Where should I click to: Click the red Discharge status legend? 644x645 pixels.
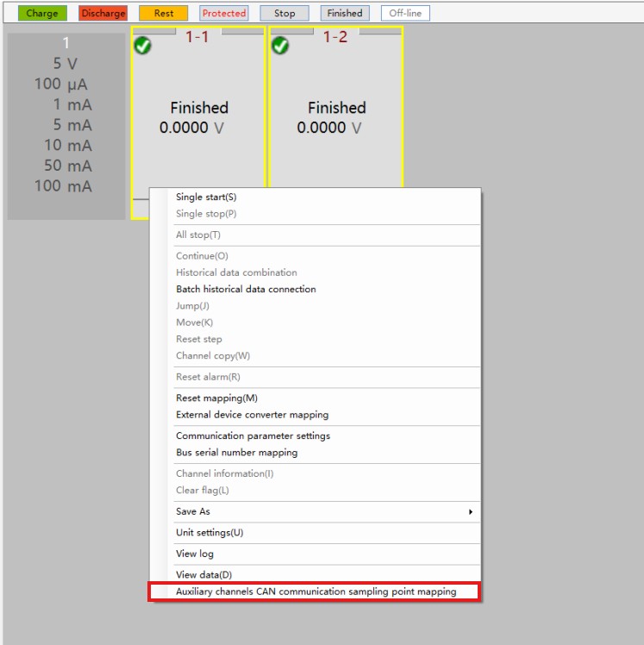pos(103,13)
